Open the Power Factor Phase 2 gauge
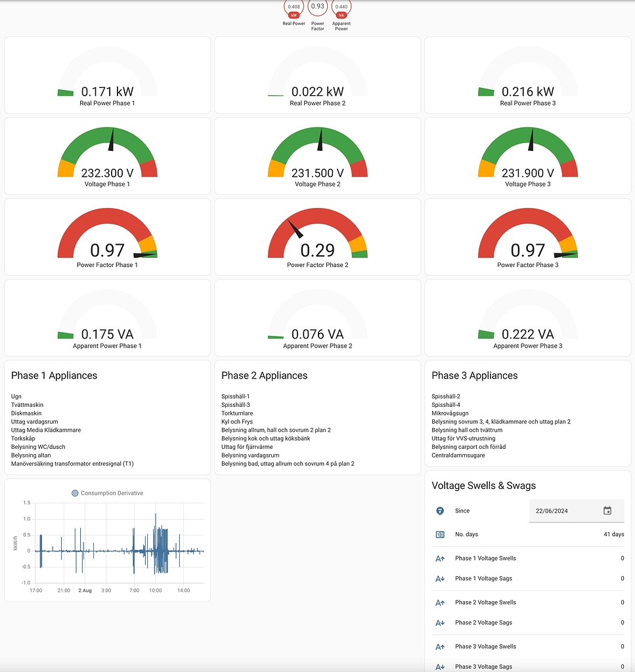Image resolution: width=635 pixels, height=672 pixels. point(317,236)
